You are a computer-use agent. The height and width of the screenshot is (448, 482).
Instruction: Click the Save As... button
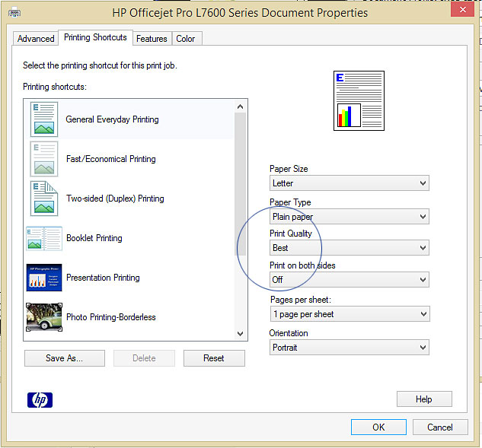65,358
